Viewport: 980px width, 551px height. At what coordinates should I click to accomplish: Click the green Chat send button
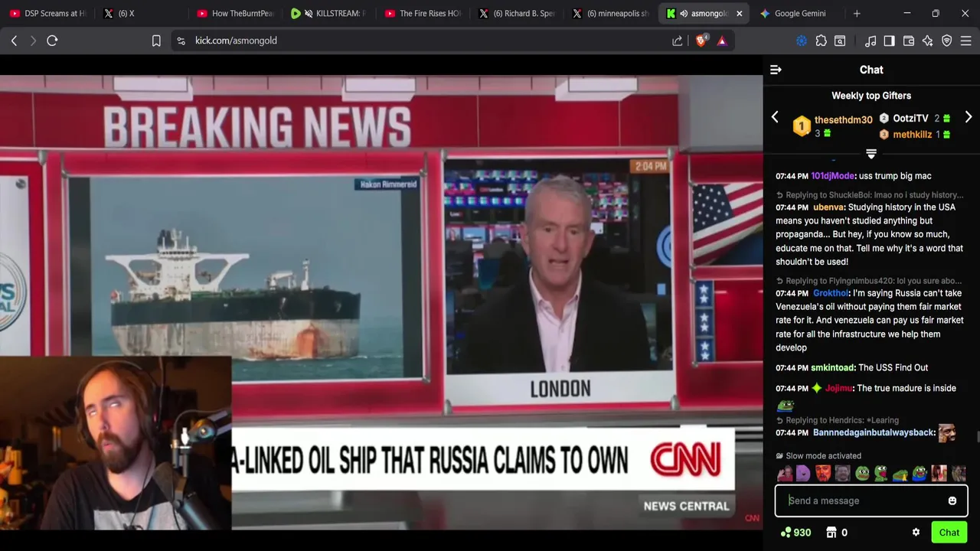coord(949,533)
